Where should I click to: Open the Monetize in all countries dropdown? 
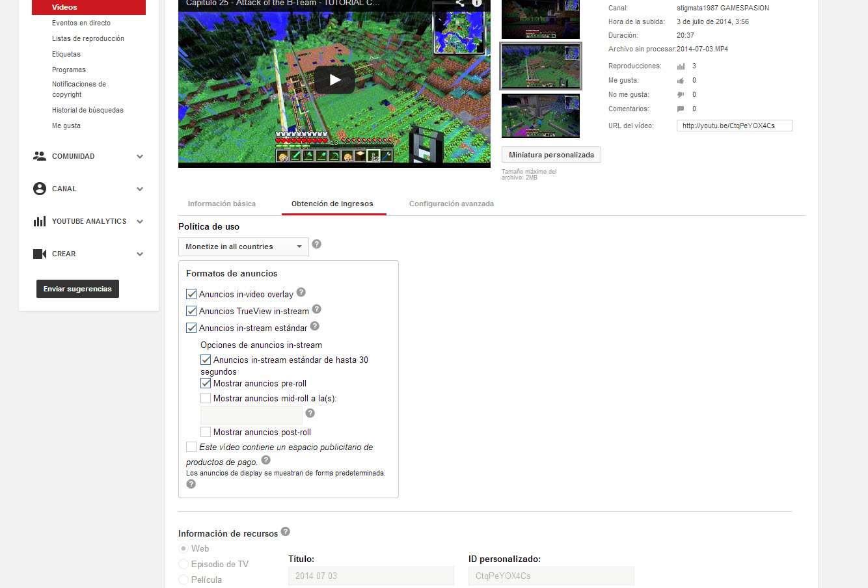pyautogui.click(x=243, y=247)
